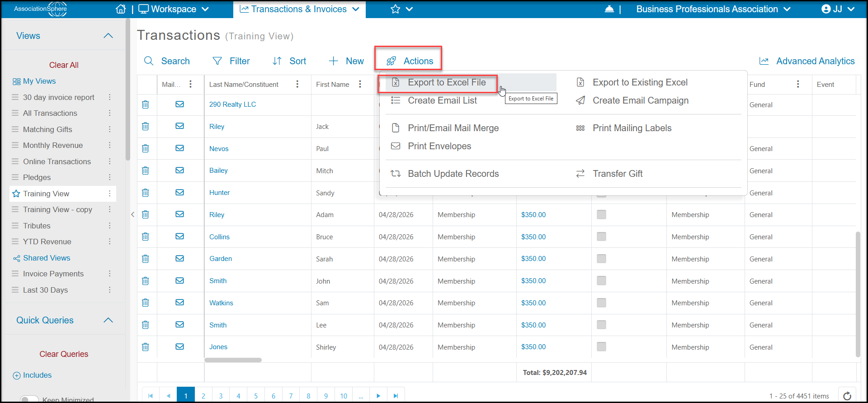Collapse the left sidebar panel
868x403 pixels.
132,214
